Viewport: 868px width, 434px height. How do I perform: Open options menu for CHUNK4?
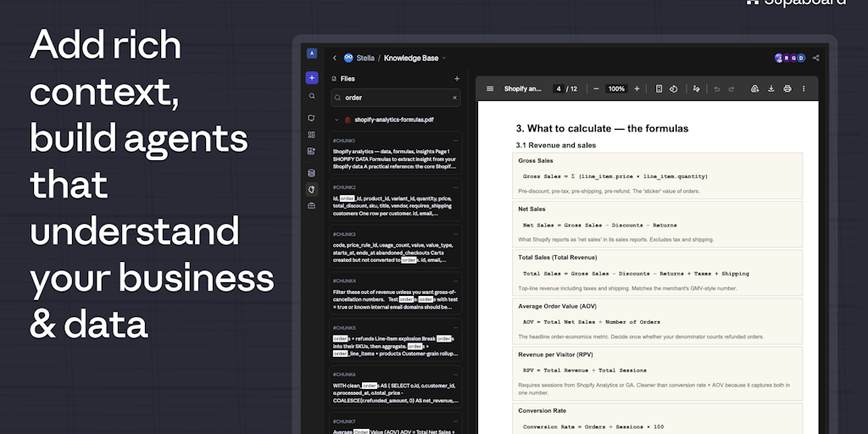point(455,281)
